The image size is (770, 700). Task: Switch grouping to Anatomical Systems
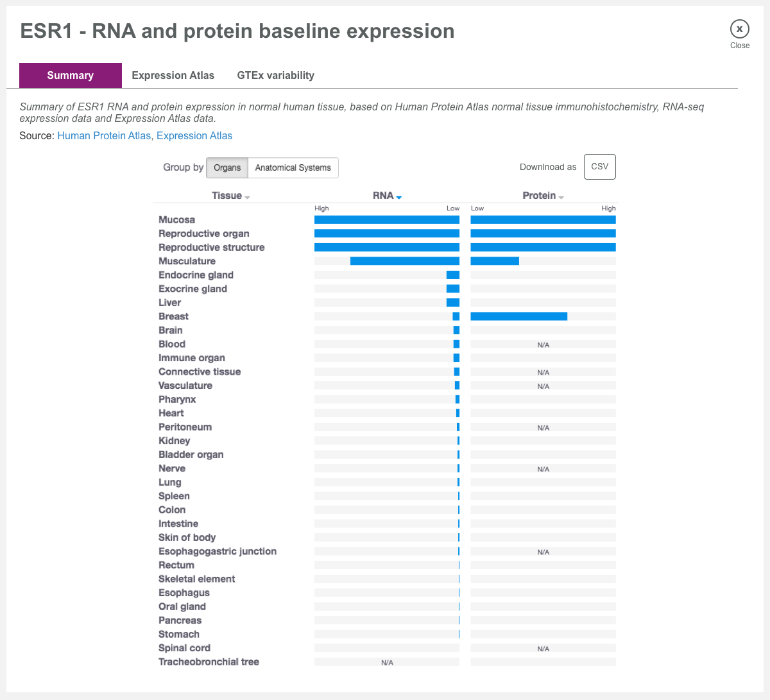click(293, 167)
